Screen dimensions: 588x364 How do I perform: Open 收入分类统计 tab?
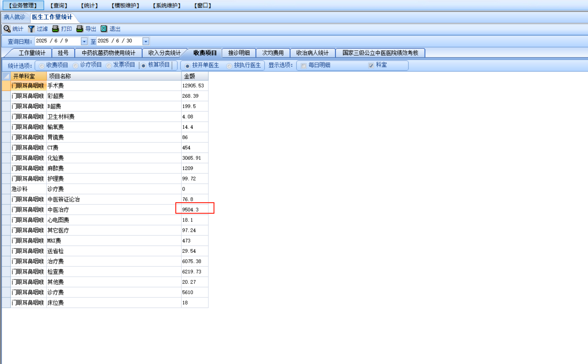point(164,53)
